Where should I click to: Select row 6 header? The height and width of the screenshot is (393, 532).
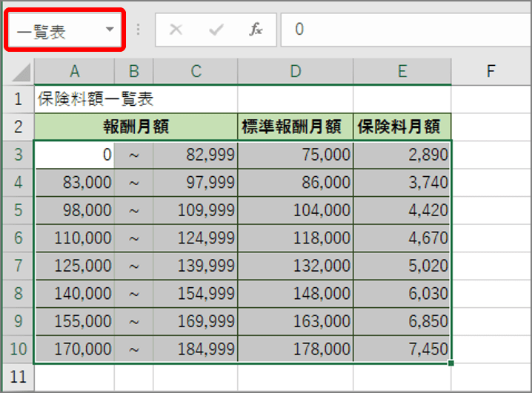tap(19, 238)
